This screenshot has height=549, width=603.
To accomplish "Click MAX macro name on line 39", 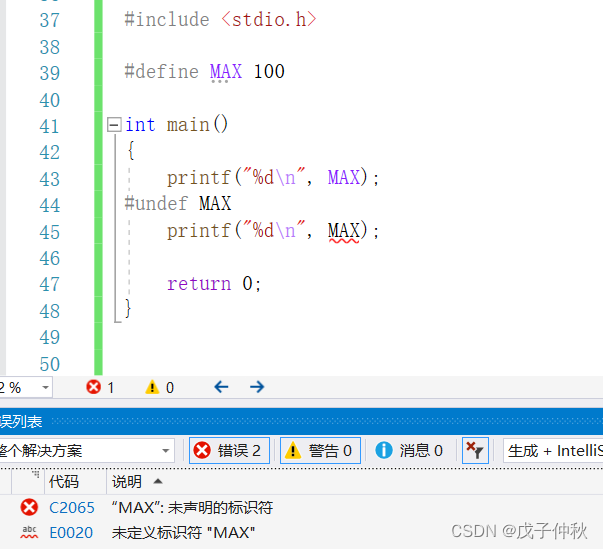I will coord(226,72).
